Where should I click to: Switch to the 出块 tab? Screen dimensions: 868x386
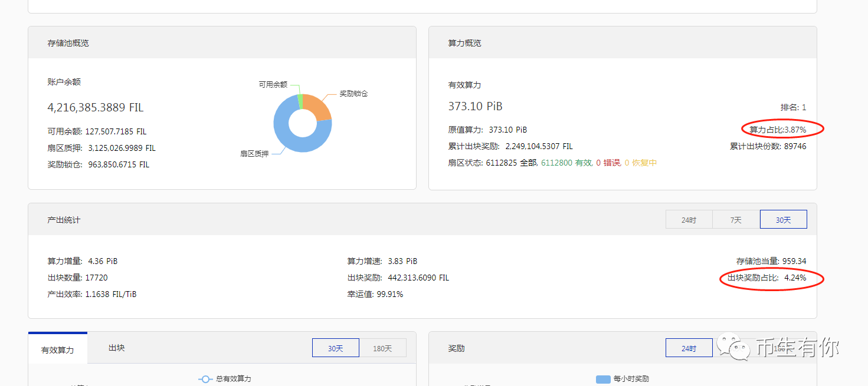[116, 347]
